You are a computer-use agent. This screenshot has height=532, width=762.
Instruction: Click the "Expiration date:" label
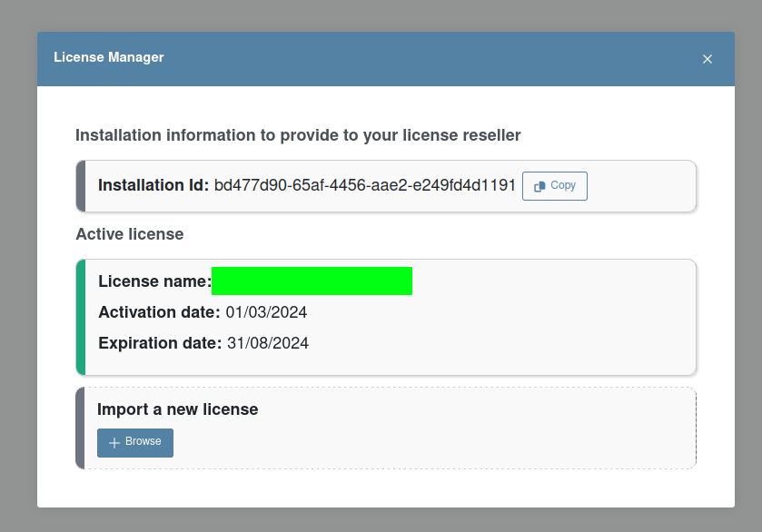160,343
